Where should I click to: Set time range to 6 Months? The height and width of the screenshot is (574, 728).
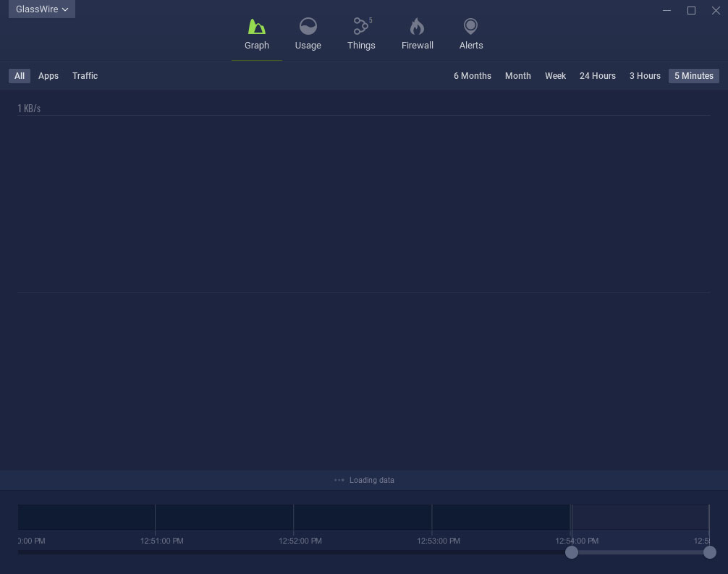tap(472, 76)
